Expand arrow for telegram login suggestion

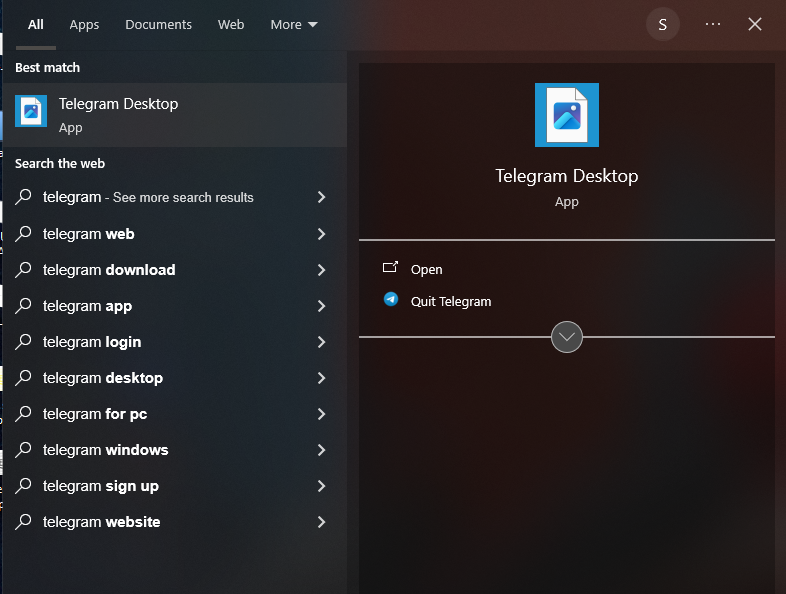(x=321, y=342)
